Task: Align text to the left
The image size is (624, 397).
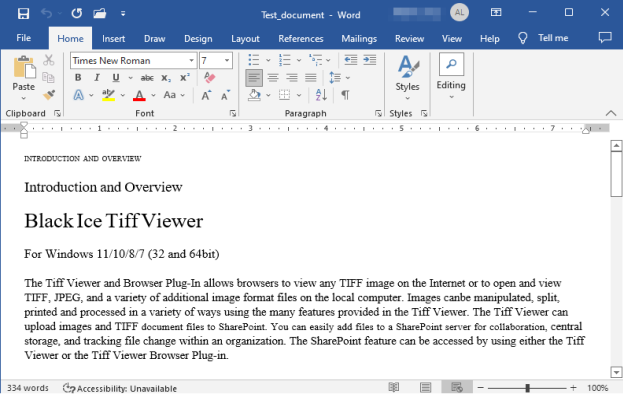Action: pyautogui.click(x=254, y=78)
